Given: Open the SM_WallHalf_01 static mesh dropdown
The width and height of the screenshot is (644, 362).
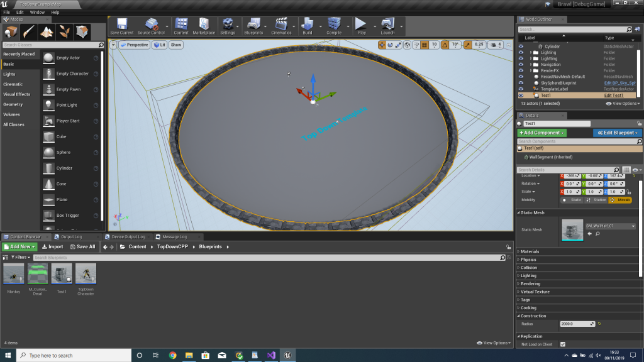Looking at the screenshot, I should (x=610, y=226).
